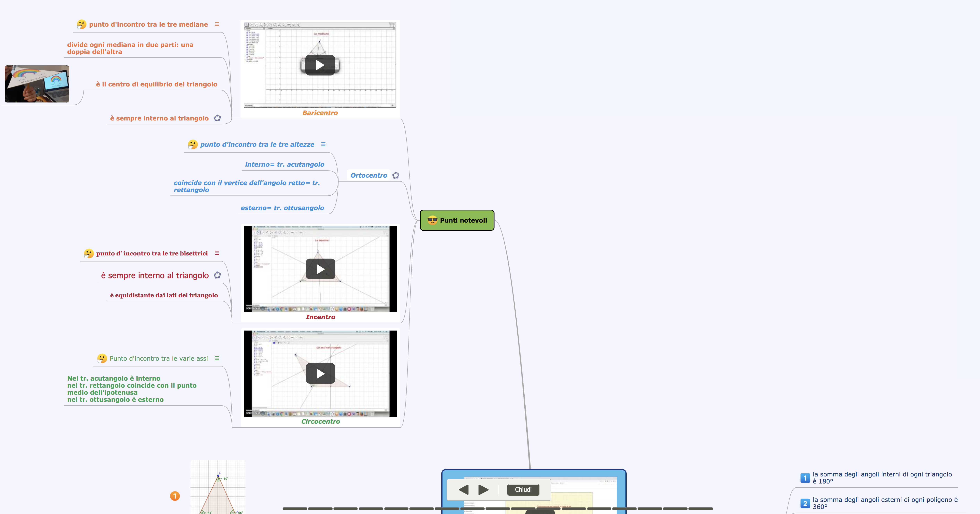Open notes icon beside 'tre altezze' topic
980x514 pixels.
coord(323,144)
